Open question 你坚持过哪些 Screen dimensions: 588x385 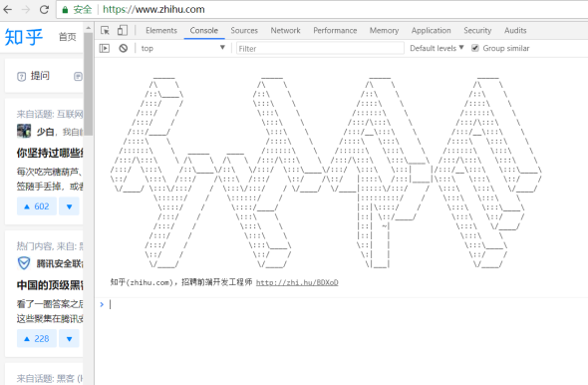pos(50,153)
